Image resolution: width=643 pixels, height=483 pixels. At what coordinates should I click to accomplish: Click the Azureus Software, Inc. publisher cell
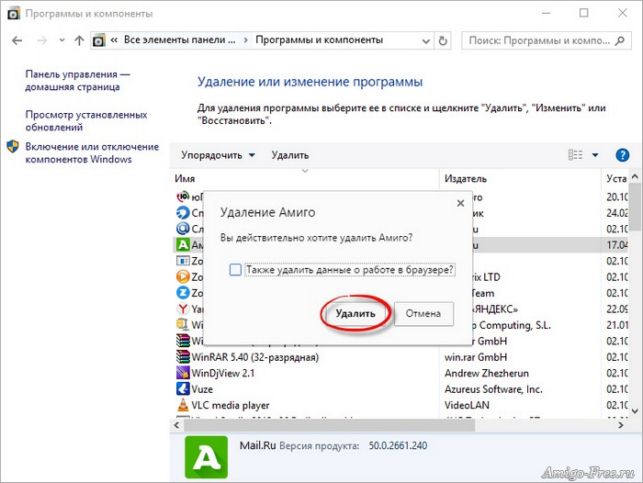(493, 389)
